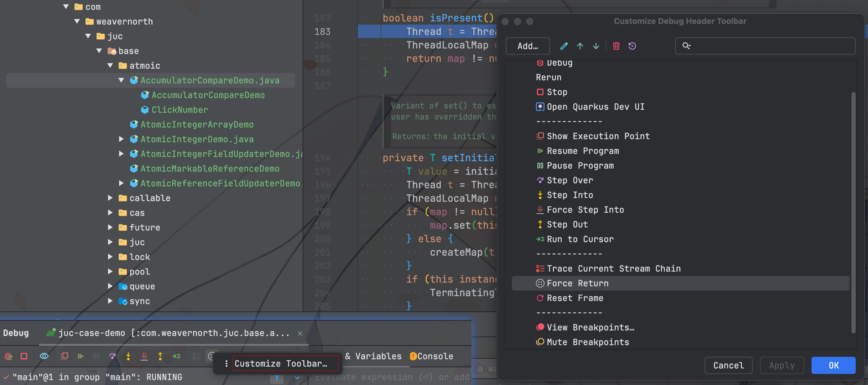Open the thread selector dropdown chevron
This screenshot has height=385, width=868.
(297, 378)
